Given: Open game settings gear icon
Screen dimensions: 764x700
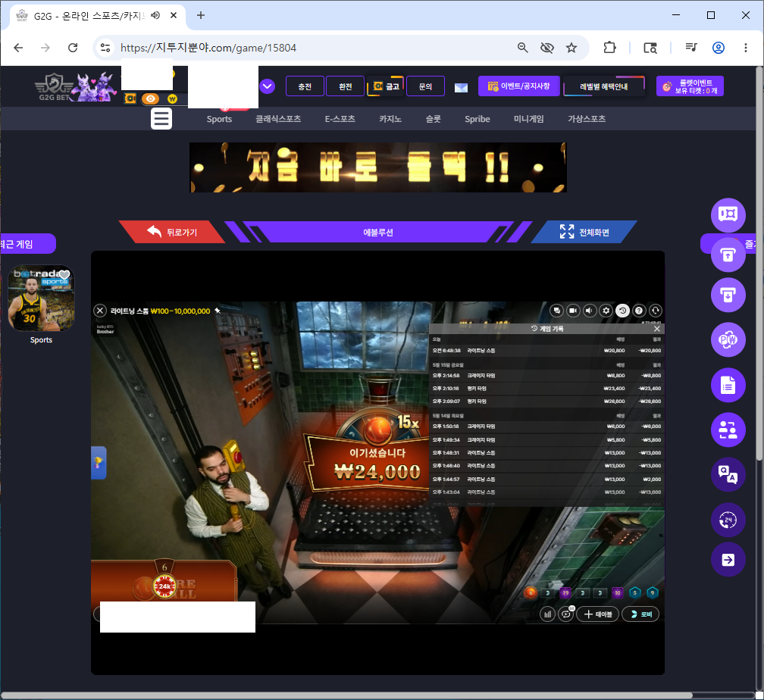Looking at the screenshot, I should [x=606, y=311].
